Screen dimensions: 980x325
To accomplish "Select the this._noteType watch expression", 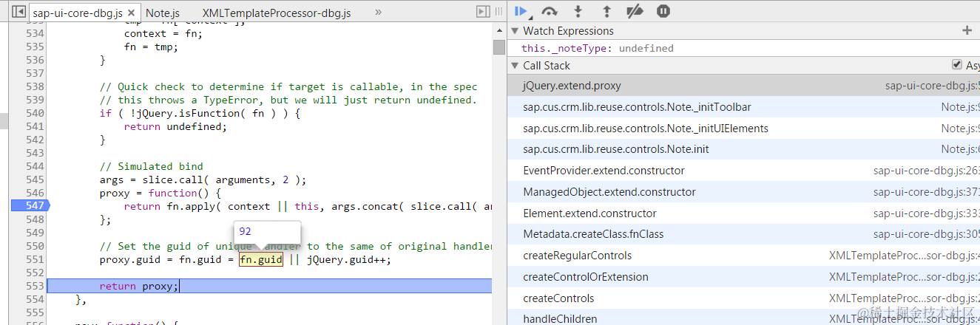I will [x=598, y=48].
